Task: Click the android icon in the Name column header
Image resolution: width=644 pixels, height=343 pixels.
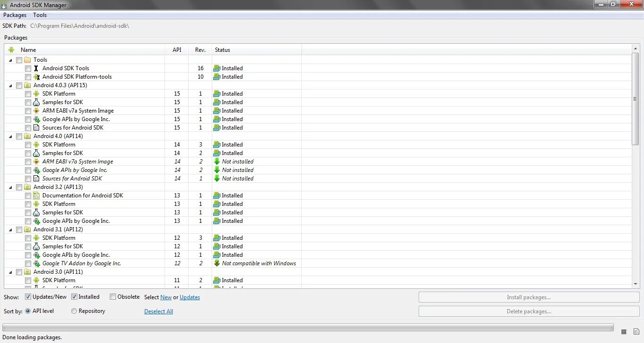Action: click(12, 49)
